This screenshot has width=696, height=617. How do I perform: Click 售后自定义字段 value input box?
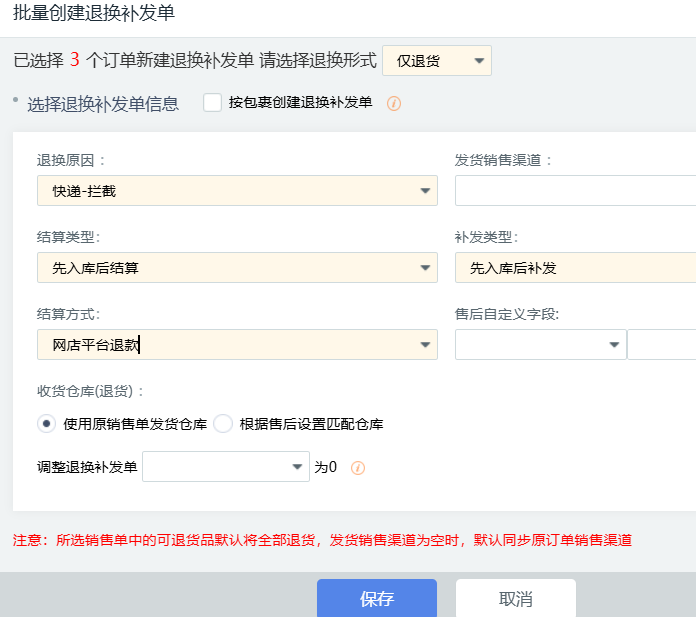point(662,344)
